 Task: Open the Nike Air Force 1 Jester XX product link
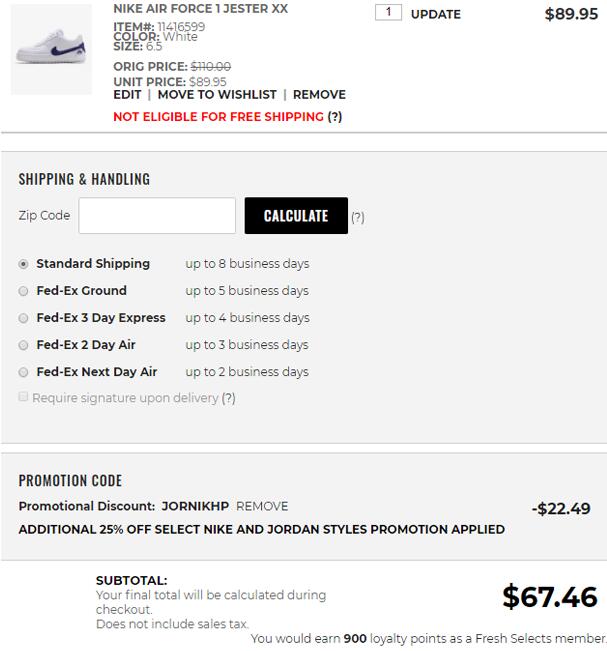pyautogui.click(x=200, y=9)
